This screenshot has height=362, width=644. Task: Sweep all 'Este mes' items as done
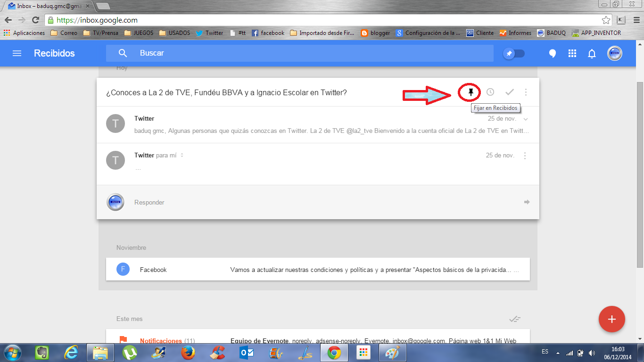[515, 319]
